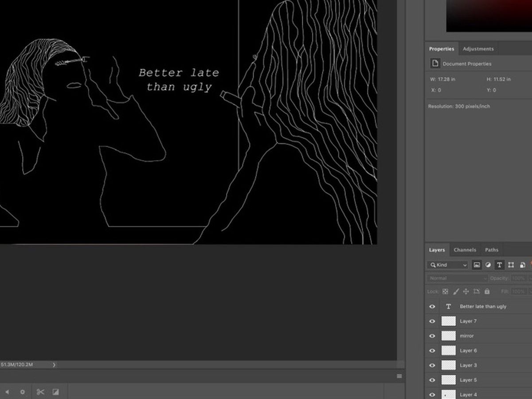Click the type layer filter icon
Image resolution: width=532 pixels, height=399 pixels.
[x=500, y=265]
